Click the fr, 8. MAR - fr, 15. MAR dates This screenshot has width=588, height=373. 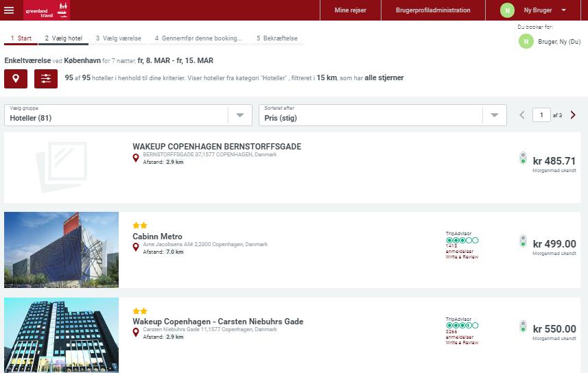click(x=175, y=60)
